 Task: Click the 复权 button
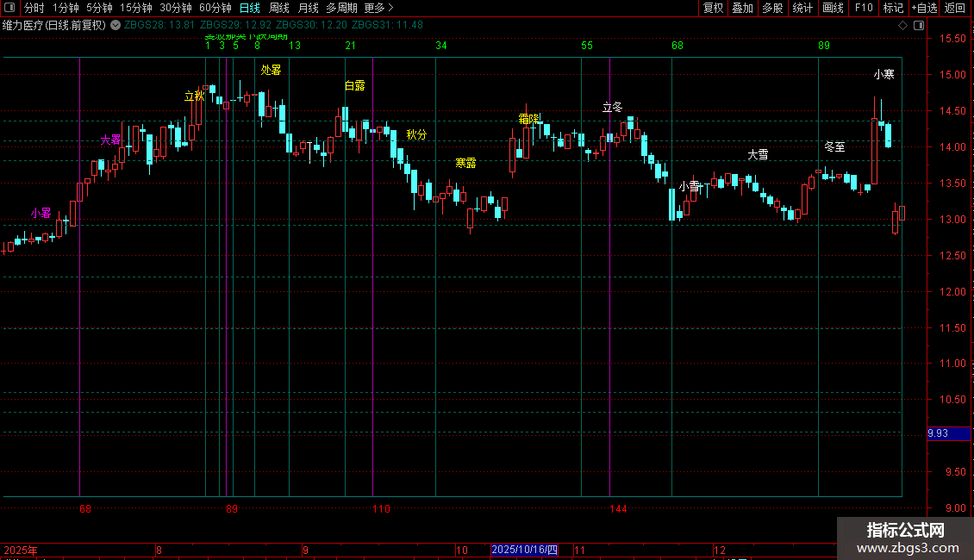[x=713, y=8]
